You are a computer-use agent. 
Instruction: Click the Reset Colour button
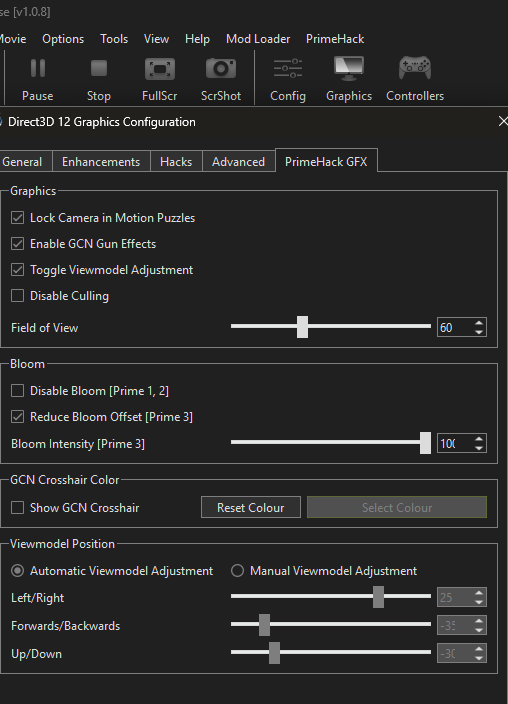pyautogui.click(x=251, y=507)
